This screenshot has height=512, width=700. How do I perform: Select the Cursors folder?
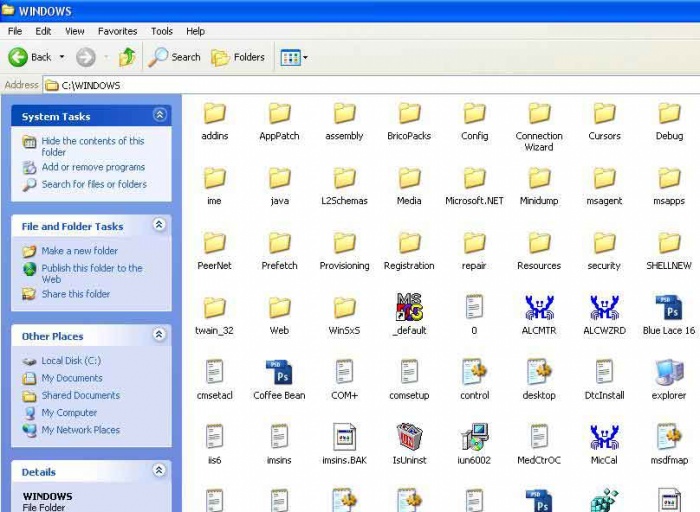[604, 121]
